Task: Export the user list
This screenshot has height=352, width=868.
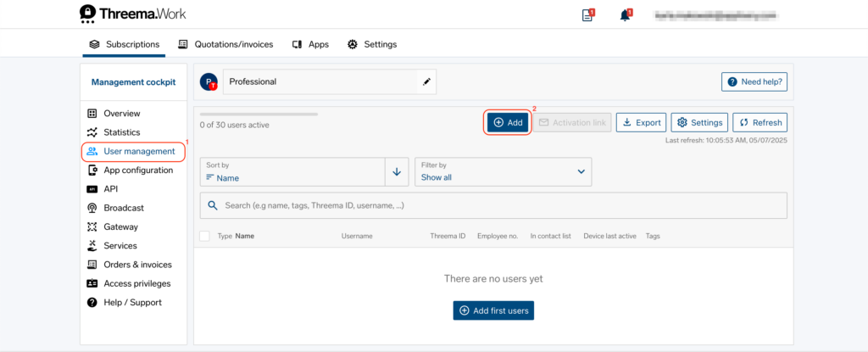Action: pyautogui.click(x=641, y=122)
